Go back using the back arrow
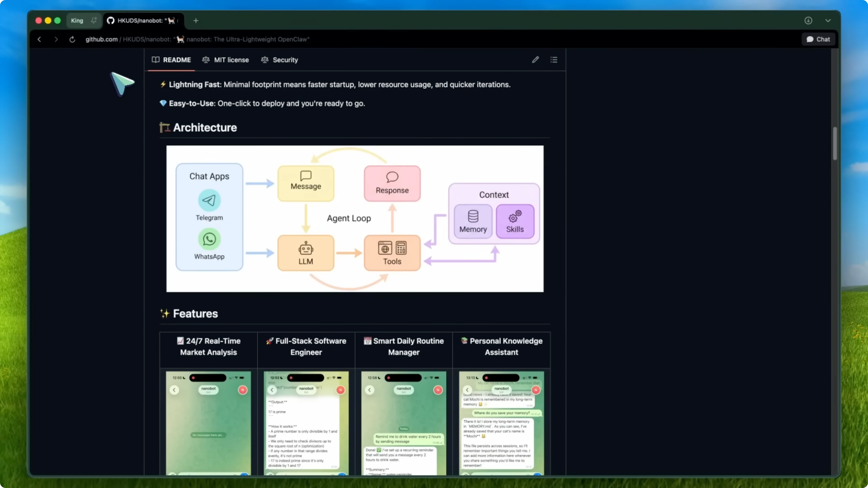The height and width of the screenshot is (488, 868). (x=39, y=39)
